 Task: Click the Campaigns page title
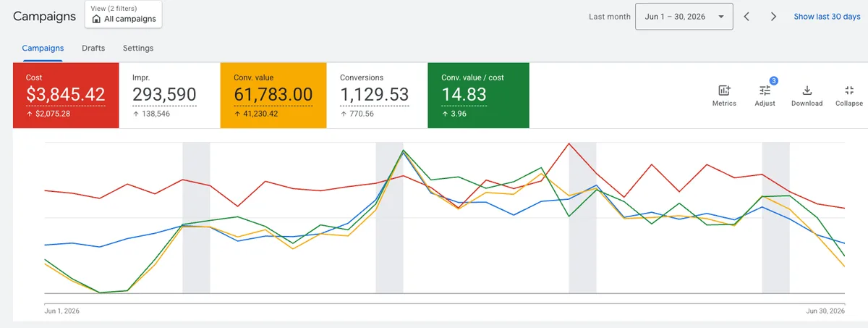point(44,16)
